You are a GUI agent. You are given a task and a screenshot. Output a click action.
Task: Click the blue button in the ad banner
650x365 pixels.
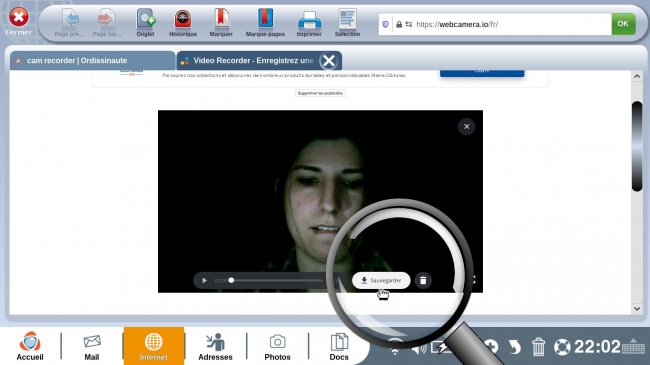482,73
